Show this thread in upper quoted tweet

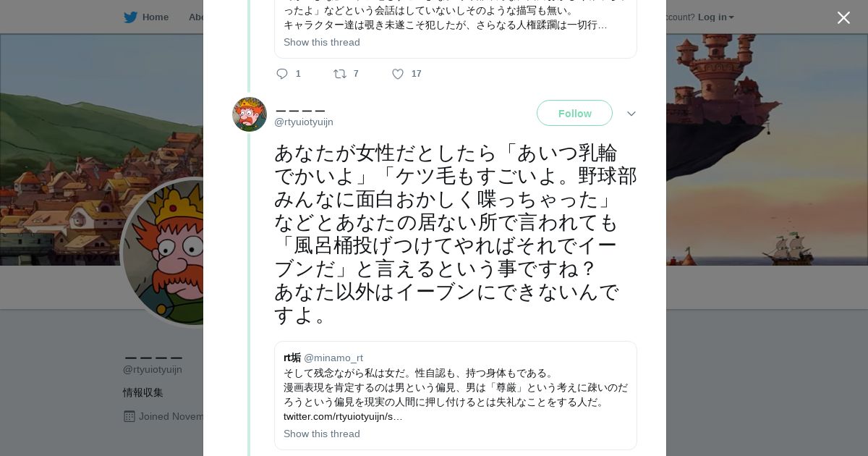pos(322,43)
